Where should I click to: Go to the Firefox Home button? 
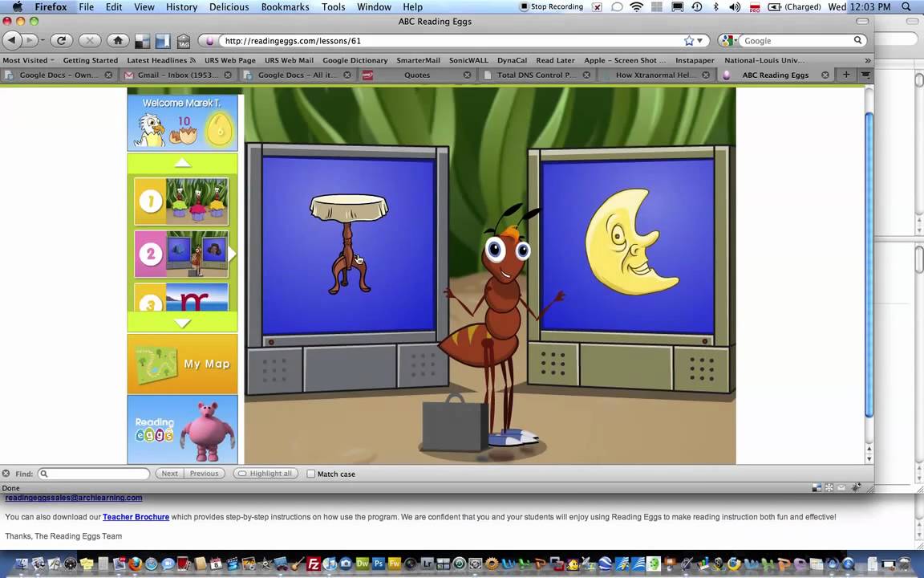pyautogui.click(x=118, y=41)
